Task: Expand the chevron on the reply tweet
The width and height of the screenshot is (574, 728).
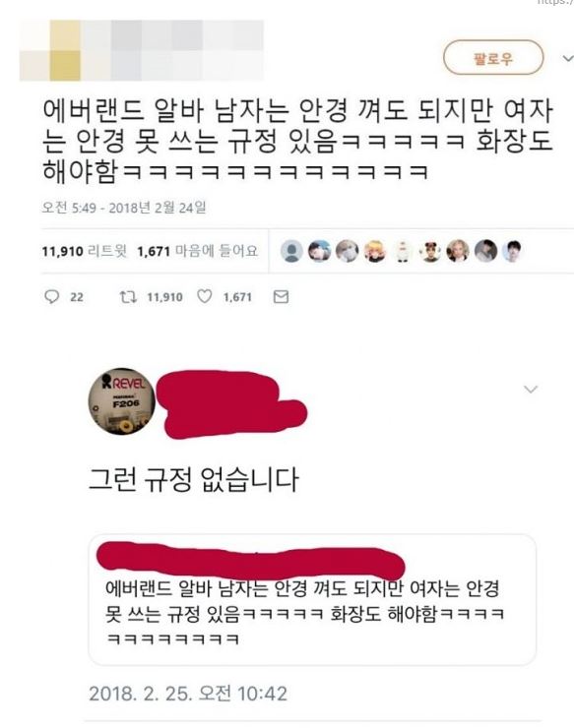Action: tap(531, 389)
